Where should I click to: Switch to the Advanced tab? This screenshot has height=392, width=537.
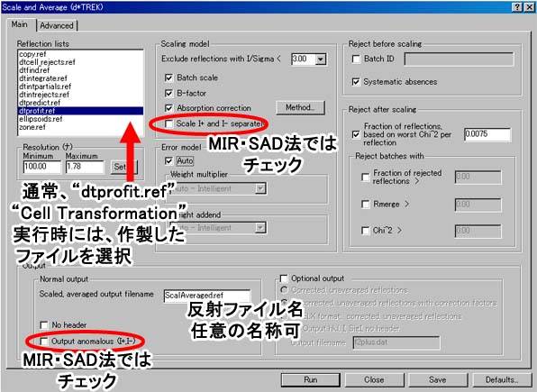coord(57,26)
